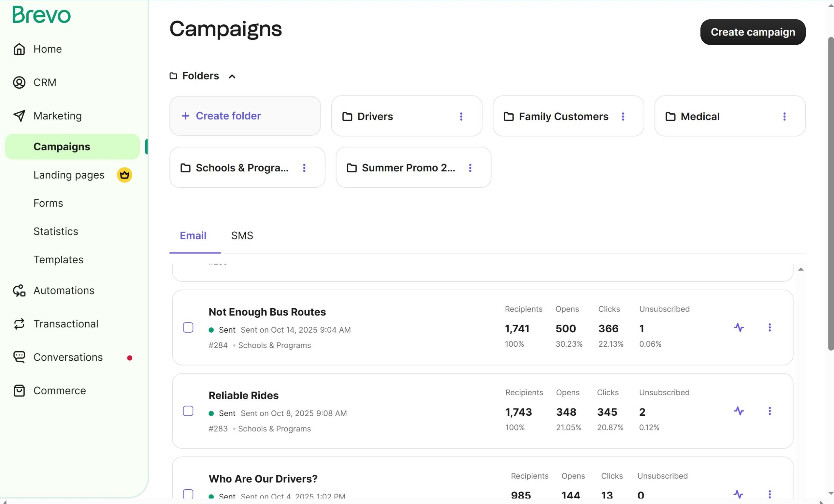Screen dimensions: 834x504
Task: Open the Drivers folder
Action: point(407,116)
